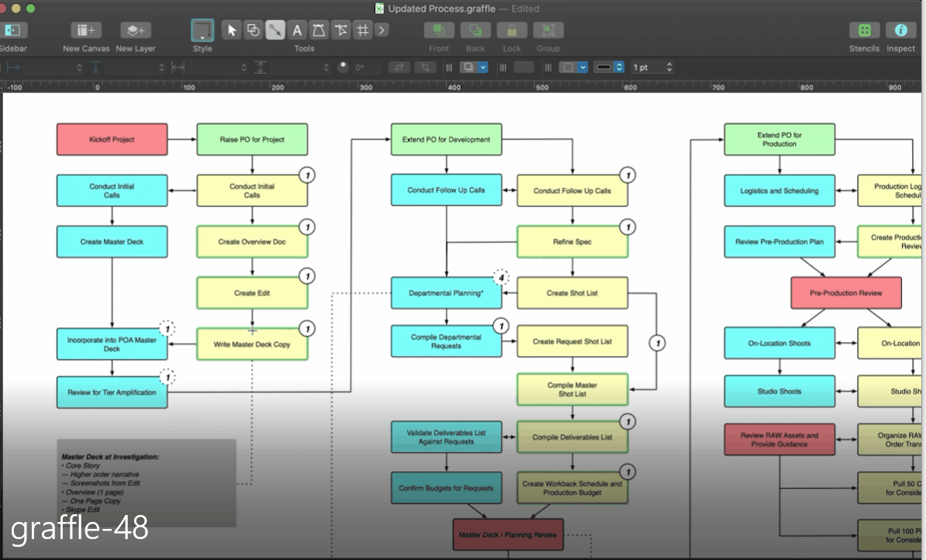The height and width of the screenshot is (560, 926).
Task: Select the Departmental Planning* box
Action: [447, 293]
